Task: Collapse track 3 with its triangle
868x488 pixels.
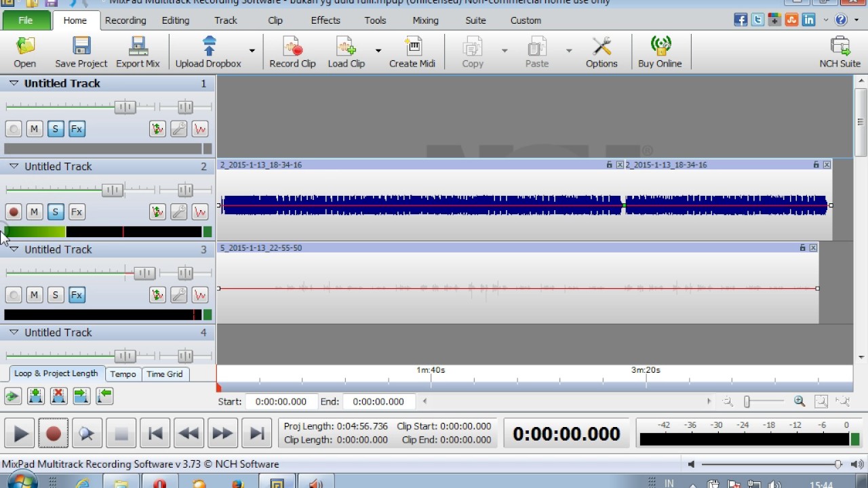Action: pos(14,249)
